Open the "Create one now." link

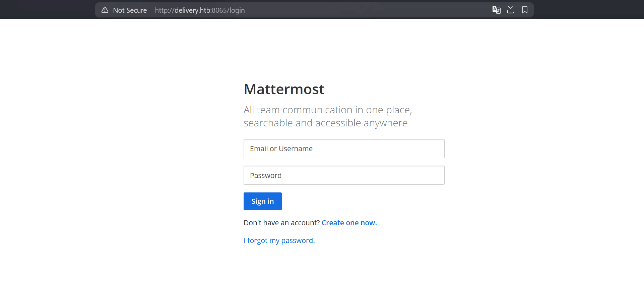click(349, 223)
